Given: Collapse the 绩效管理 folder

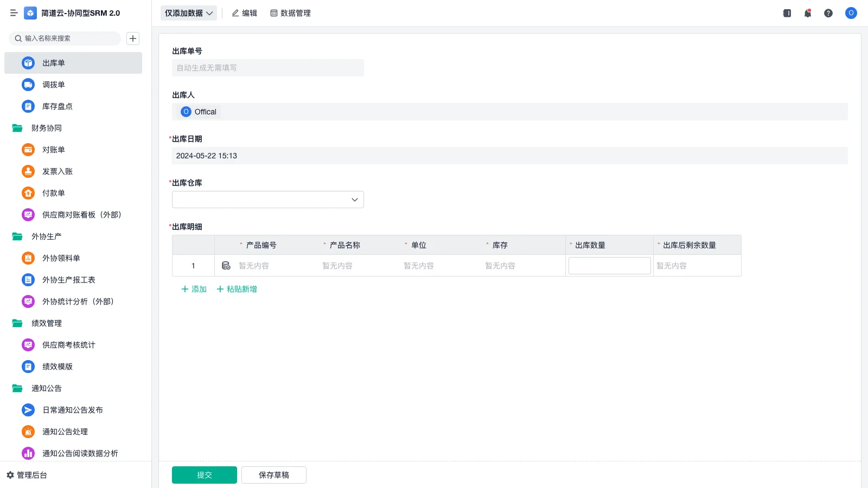Looking at the screenshot, I should pos(17,323).
